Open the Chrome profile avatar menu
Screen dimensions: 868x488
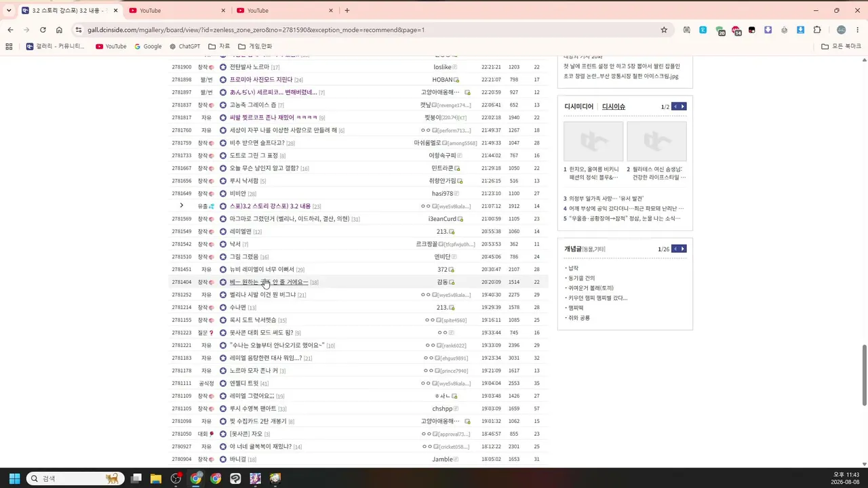[x=842, y=30]
